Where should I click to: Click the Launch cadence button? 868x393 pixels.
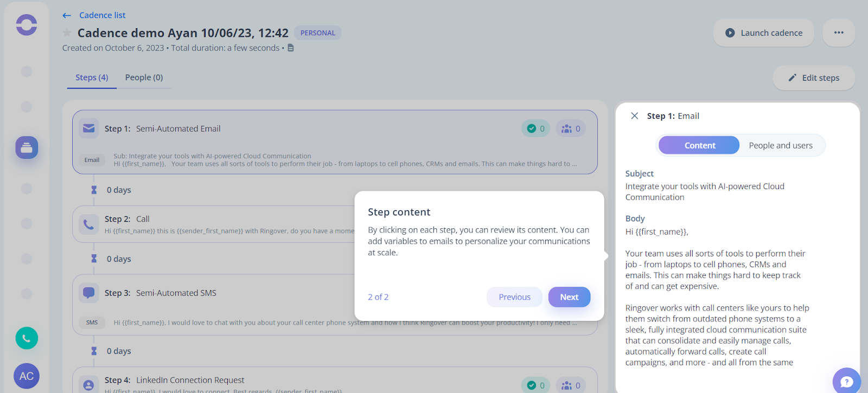(x=764, y=33)
